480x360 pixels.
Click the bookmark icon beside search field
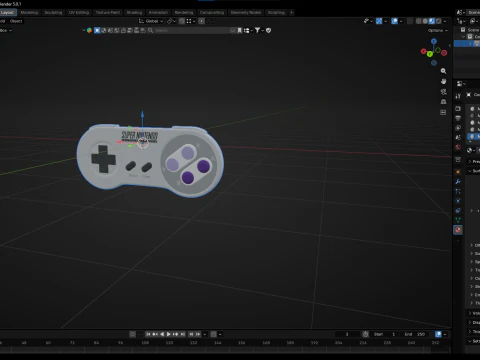239,30
